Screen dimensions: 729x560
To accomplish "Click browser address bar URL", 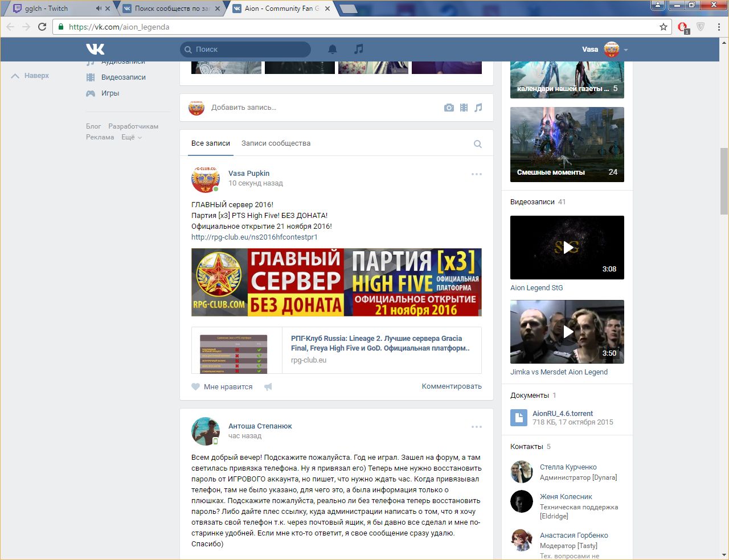I will pyautogui.click(x=119, y=27).
